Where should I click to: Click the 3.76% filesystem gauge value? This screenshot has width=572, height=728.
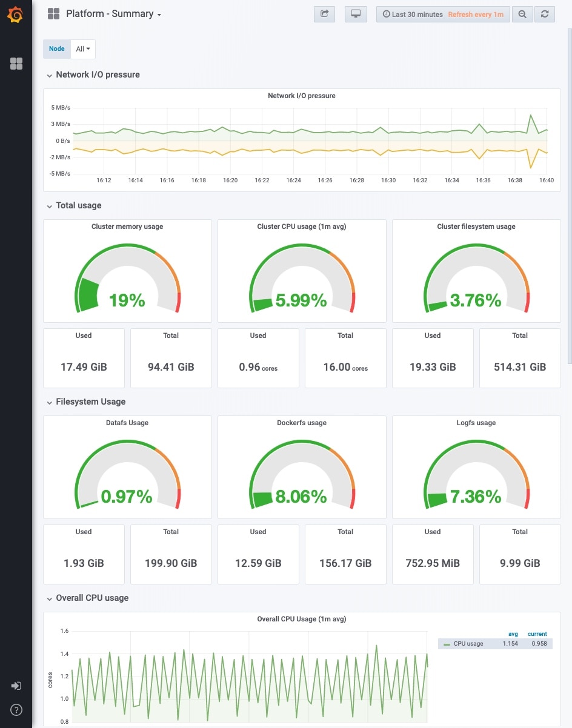(x=476, y=300)
